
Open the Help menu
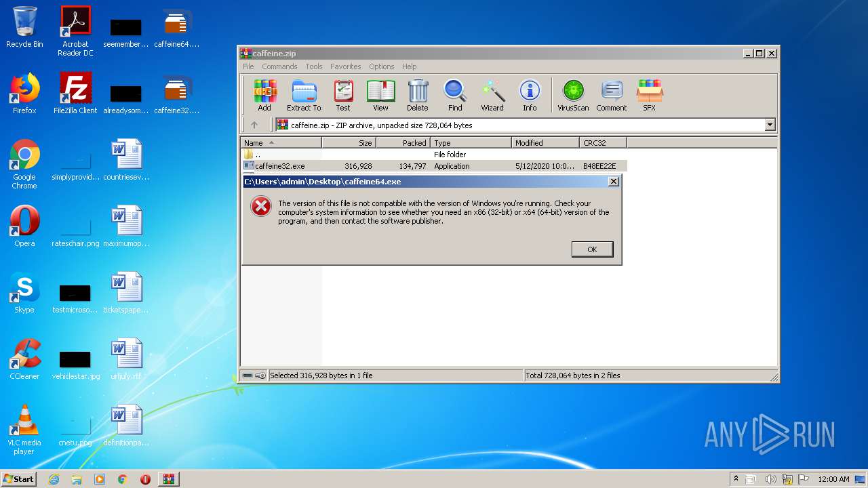click(x=409, y=66)
